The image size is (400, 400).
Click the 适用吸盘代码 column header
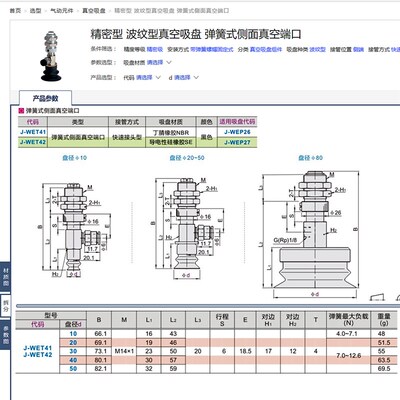[x=237, y=122]
